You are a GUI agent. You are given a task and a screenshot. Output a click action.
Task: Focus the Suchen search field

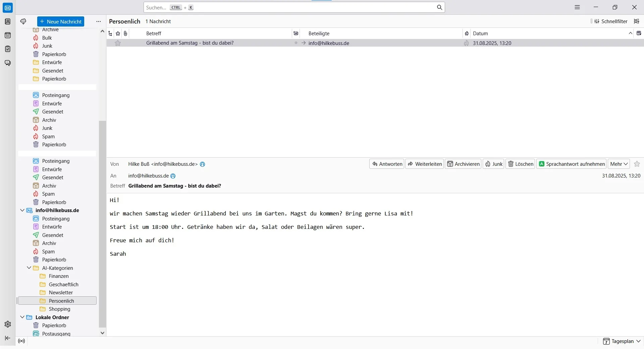click(x=294, y=7)
